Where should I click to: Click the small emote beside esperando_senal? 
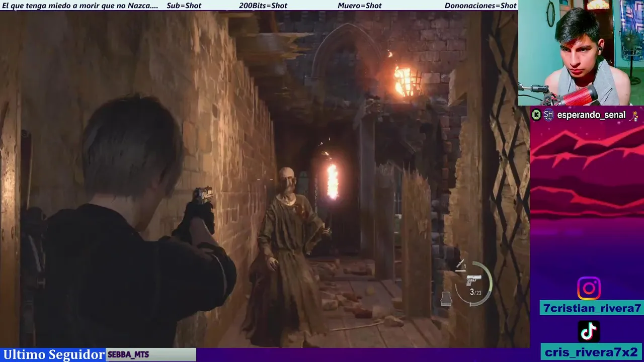click(x=634, y=115)
